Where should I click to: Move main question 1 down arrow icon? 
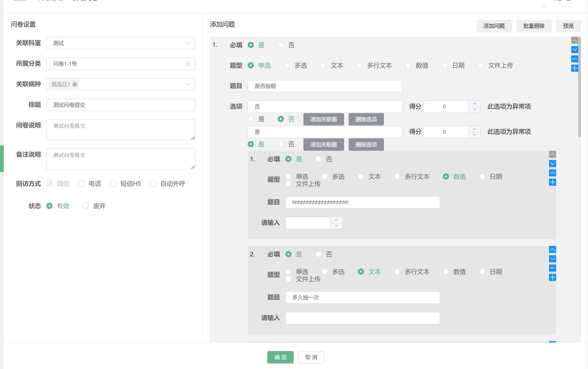click(574, 50)
